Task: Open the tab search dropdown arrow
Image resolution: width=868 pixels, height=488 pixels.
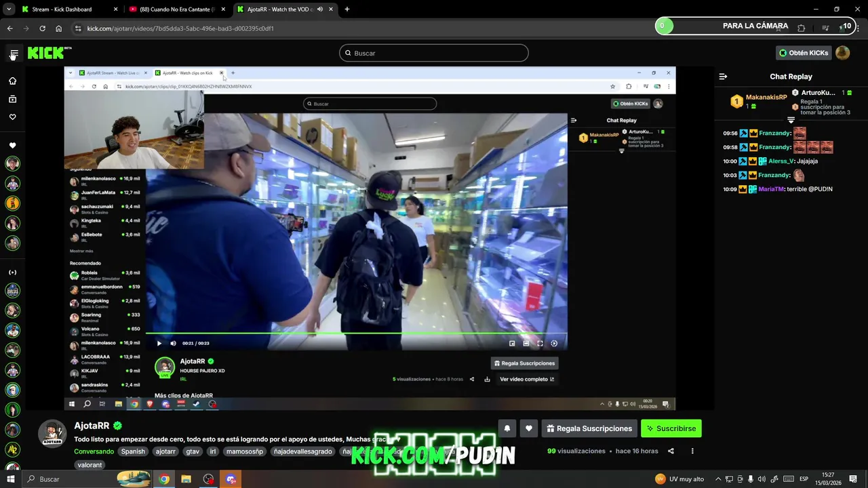Action: [x=9, y=9]
